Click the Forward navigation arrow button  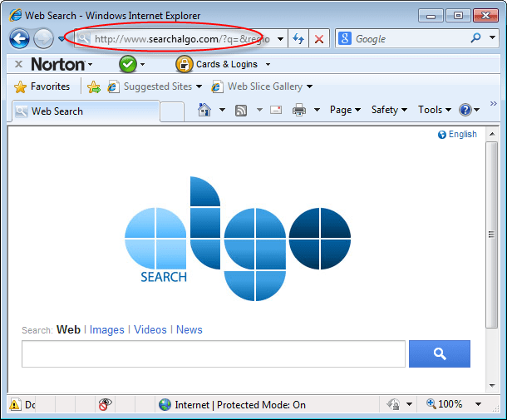pyautogui.click(x=44, y=38)
